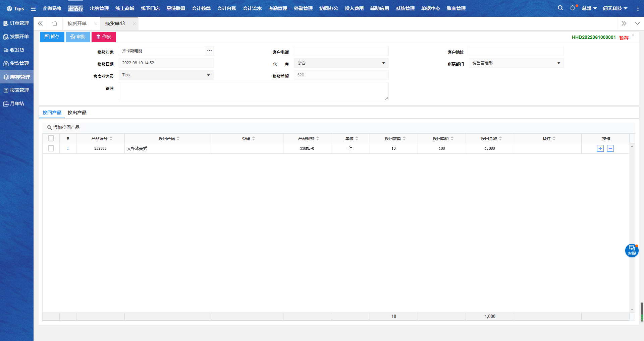Click the ellipsis beside 换货对象 field
644x341 pixels.
pos(209,51)
